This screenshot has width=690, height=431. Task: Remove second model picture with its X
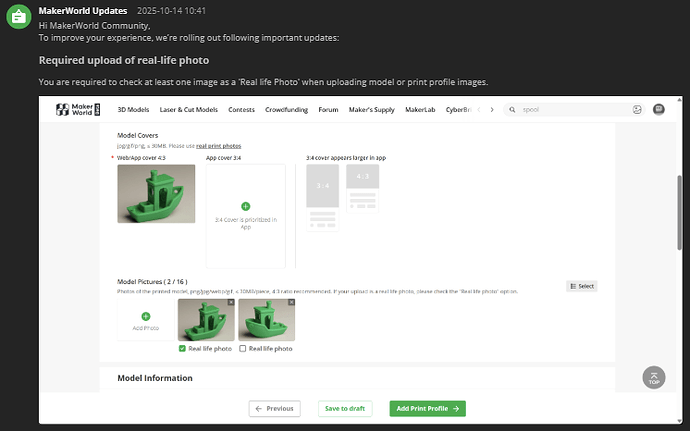point(291,302)
